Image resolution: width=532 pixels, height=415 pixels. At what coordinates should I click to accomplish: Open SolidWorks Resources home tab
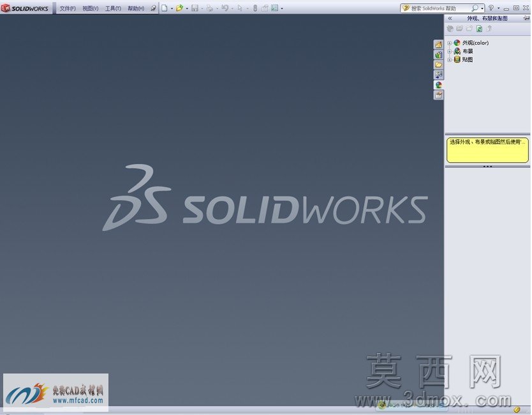click(439, 45)
